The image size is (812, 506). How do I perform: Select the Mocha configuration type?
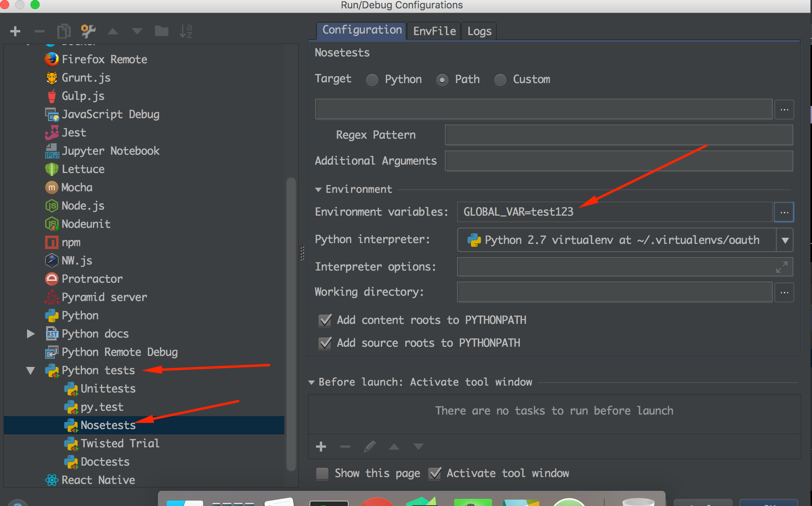tap(77, 187)
